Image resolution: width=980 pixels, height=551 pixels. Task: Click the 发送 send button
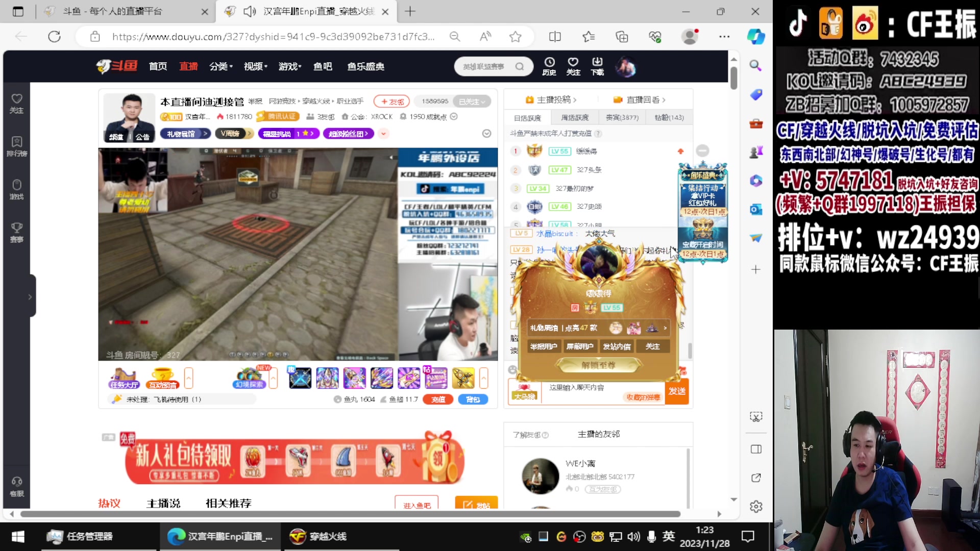pyautogui.click(x=677, y=391)
